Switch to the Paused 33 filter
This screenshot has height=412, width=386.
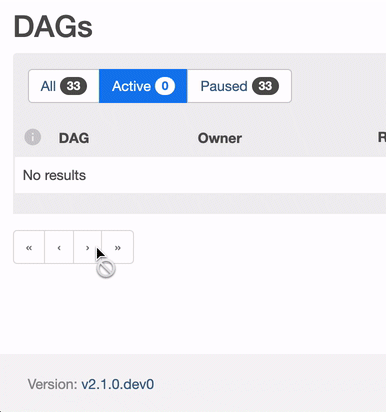(x=239, y=86)
